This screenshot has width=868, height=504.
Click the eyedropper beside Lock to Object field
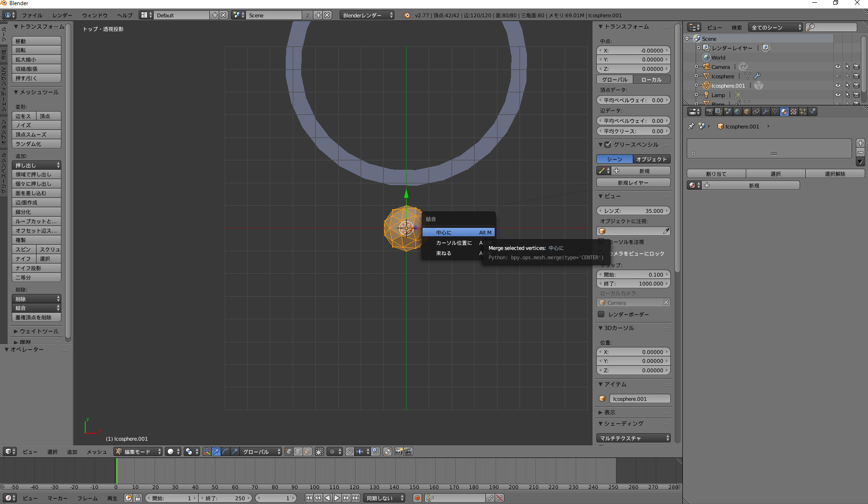click(x=666, y=231)
